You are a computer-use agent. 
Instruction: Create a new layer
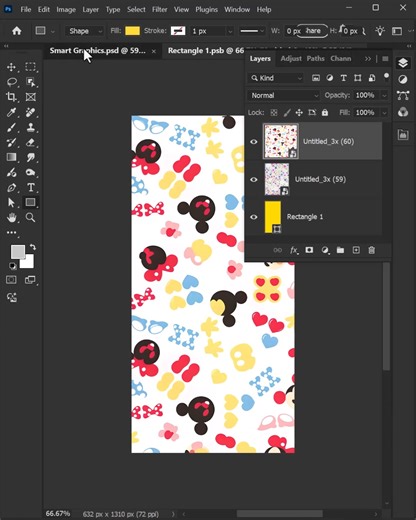pyautogui.click(x=356, y=250)
